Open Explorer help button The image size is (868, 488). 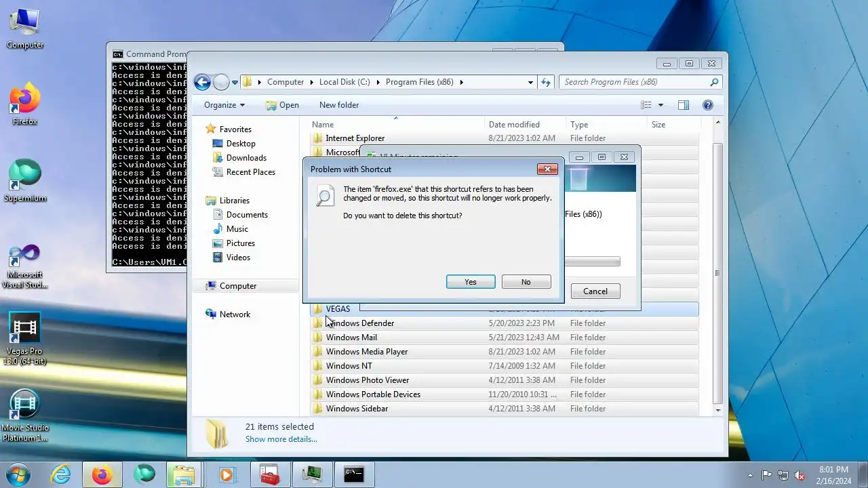tap(708, 105)
